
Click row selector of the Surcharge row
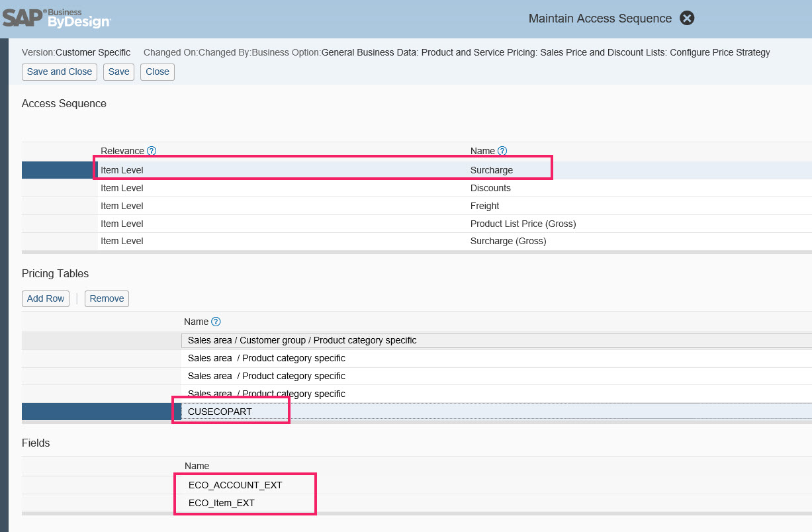[x=60, y=170]
